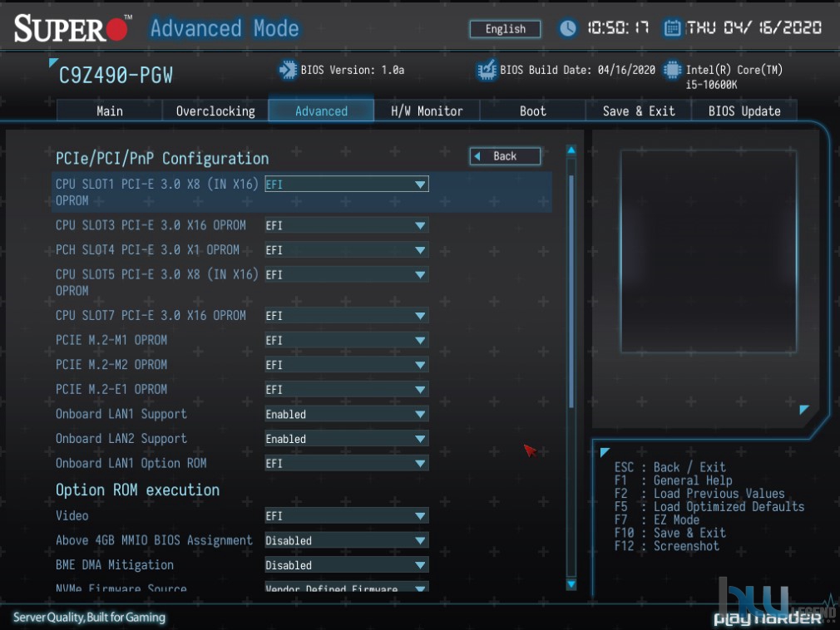Click the 'Advanced Mode' title text
This screenshot has height=630, width=840.
pos(225,28)
